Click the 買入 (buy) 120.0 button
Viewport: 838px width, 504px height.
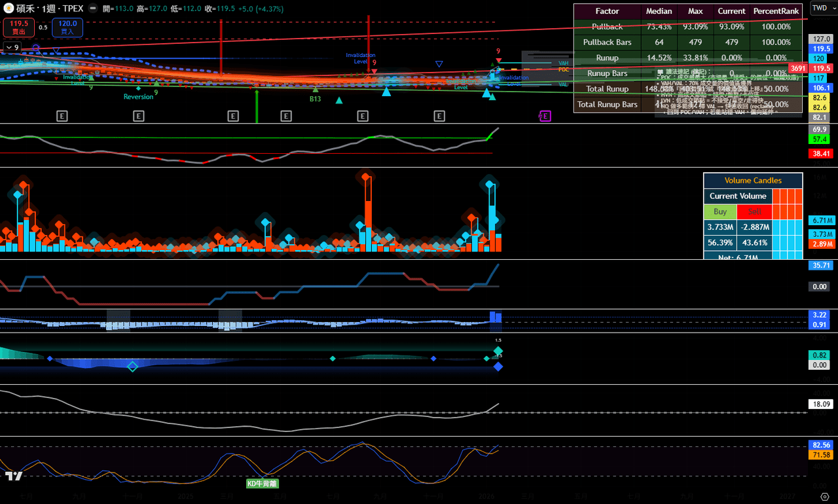[67, 27]
